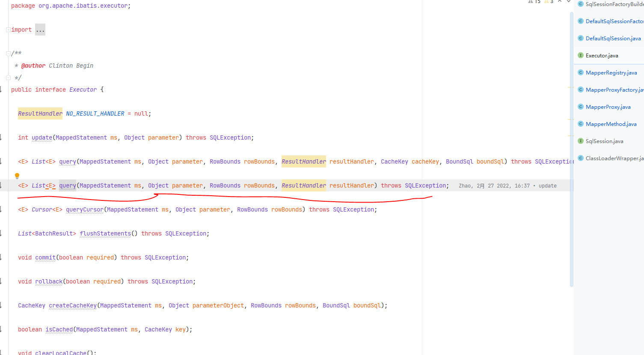This screenshot has width=644, height=355.
Task: Click the editor vertical scrollbar
Action: 572,150
